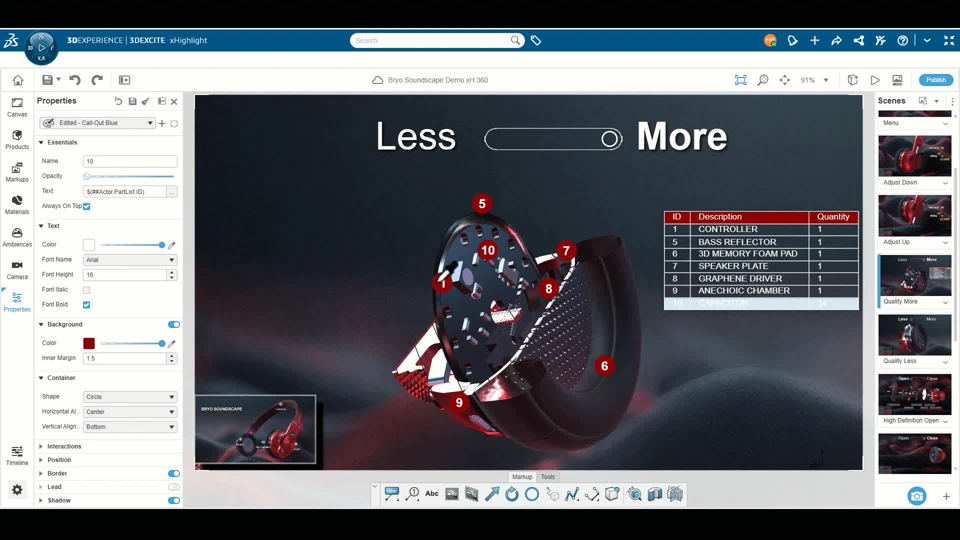960x540 pixels.
Task: Click the red Background Color swatch
Action: click(x=89, y=343)
